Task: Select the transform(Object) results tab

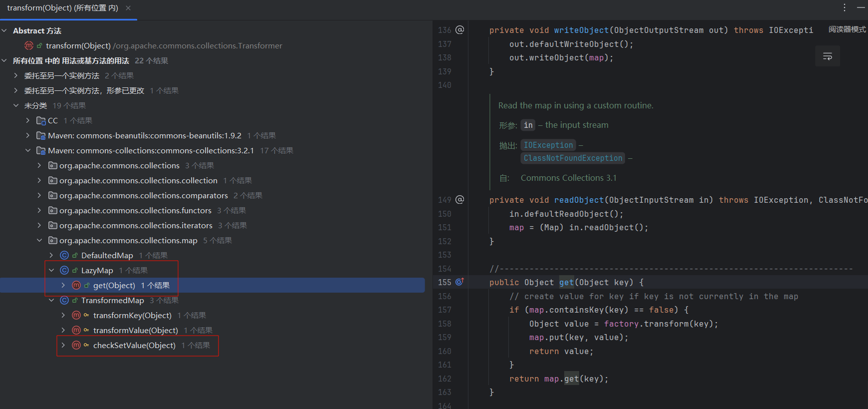Action: (x=62, y=8)
